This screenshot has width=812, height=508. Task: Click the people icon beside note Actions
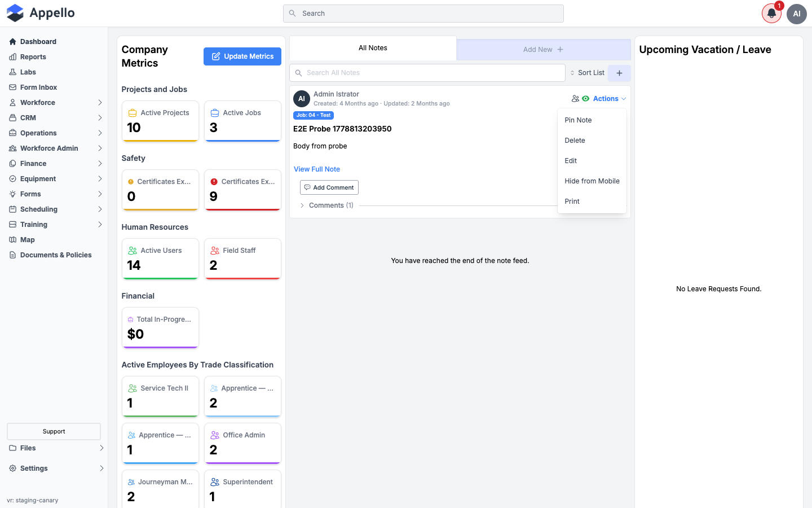(x=575, y=99)
